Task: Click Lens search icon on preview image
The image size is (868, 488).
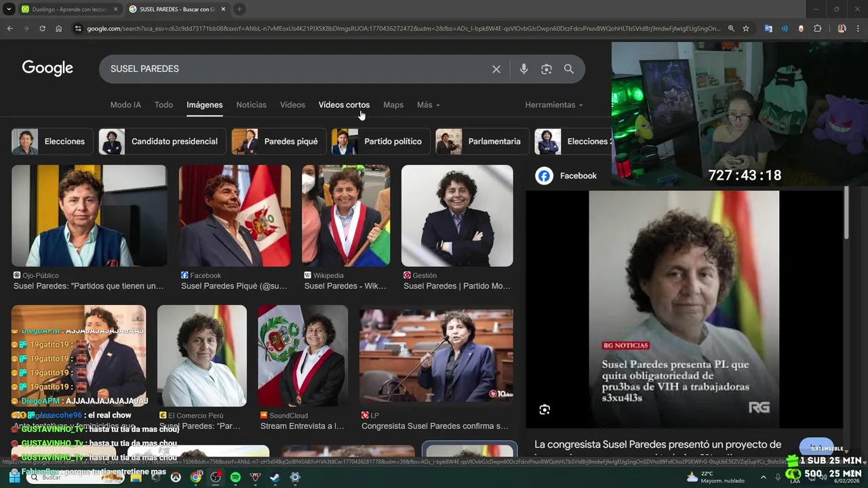Action: pos(544,409)
